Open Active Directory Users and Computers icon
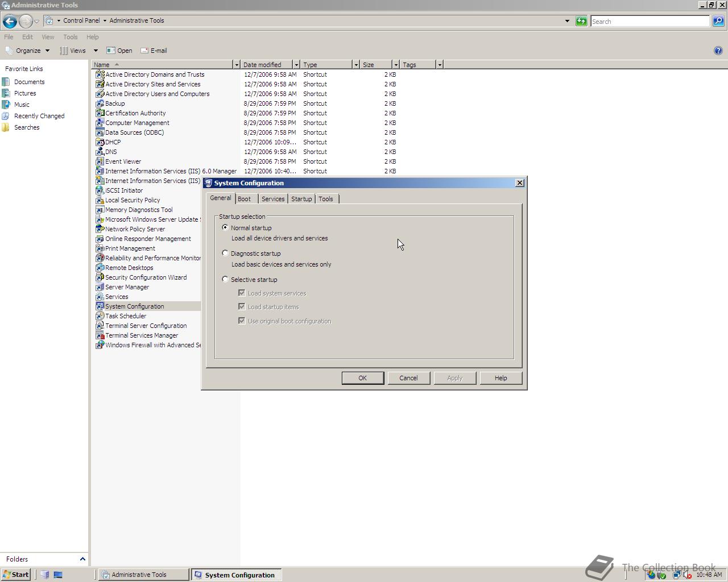728x582 pixels. click(x=100, y=94)
